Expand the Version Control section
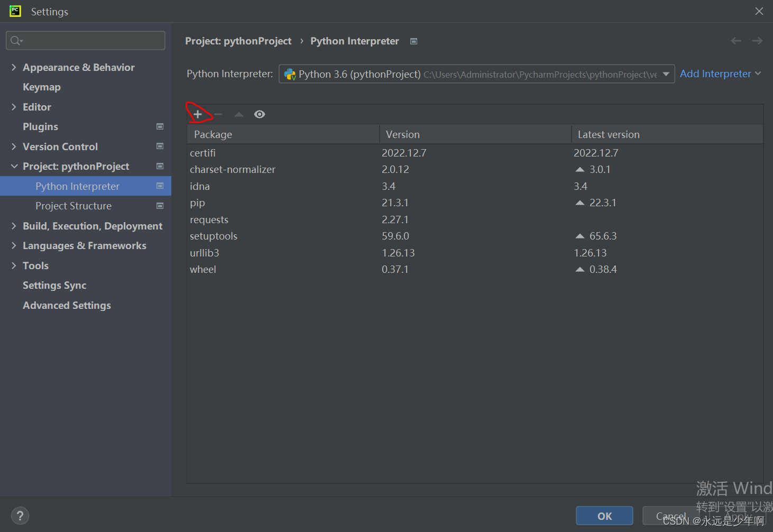 click(14, 146)
